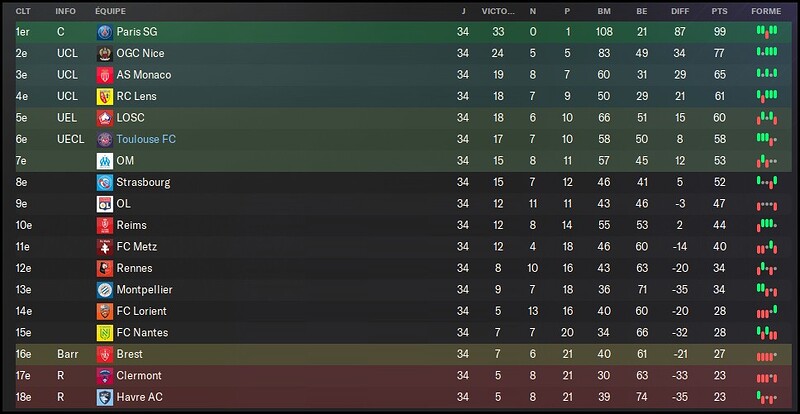
Task: Open the Strasbourg crest icon
Action: click(x=105, y=182)
